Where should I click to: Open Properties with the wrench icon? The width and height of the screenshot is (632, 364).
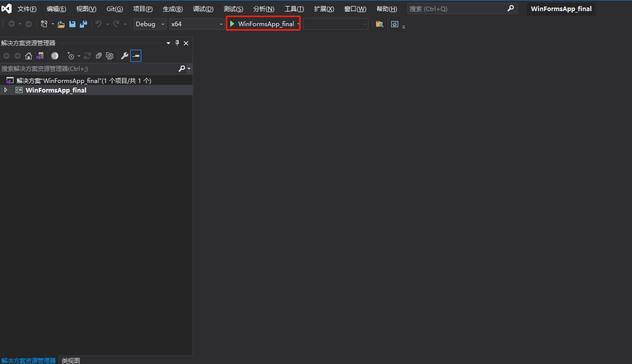coord(125,56)
